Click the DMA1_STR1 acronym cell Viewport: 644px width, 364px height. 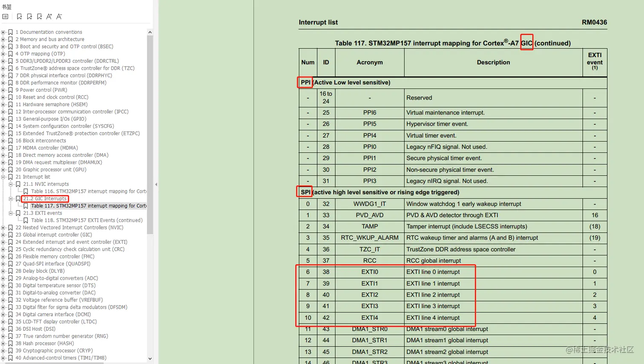[370, 340]
